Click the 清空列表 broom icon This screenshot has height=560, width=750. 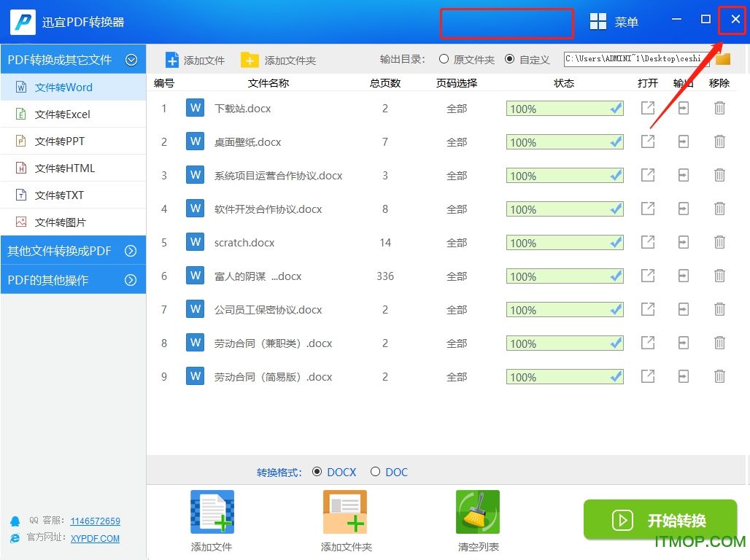click(478, 511)
